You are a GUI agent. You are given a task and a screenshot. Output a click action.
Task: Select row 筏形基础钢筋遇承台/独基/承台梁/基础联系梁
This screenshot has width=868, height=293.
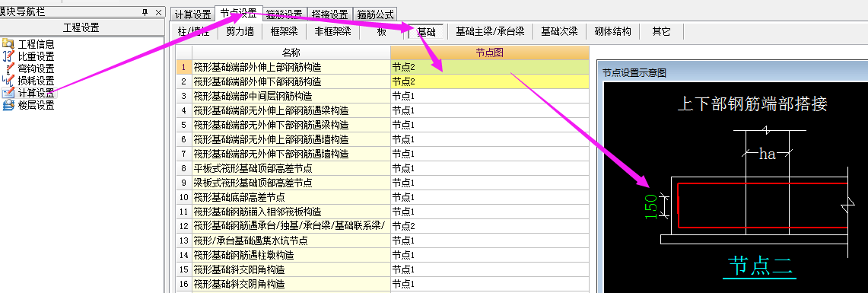click(291, 226)
